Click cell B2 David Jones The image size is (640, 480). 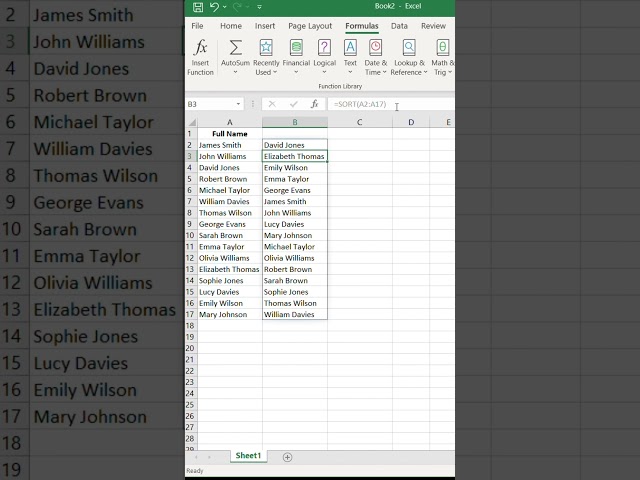pos(295,145)
